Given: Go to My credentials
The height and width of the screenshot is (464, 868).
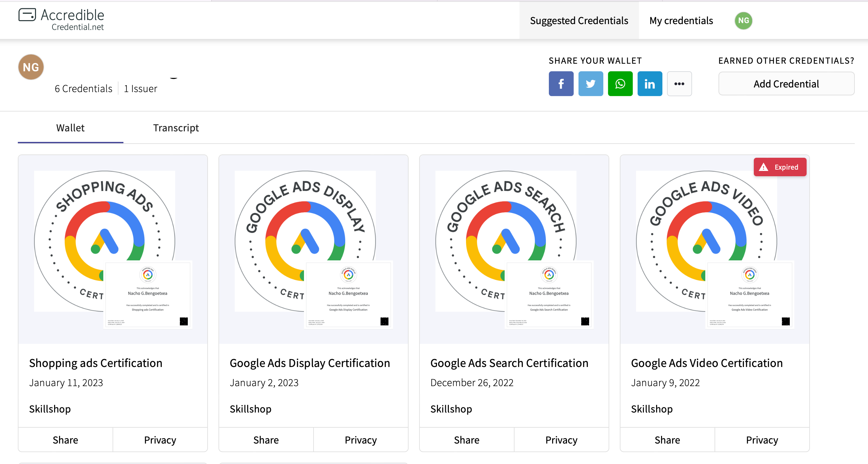Looking at the screenshot, I should pos(681,20).
